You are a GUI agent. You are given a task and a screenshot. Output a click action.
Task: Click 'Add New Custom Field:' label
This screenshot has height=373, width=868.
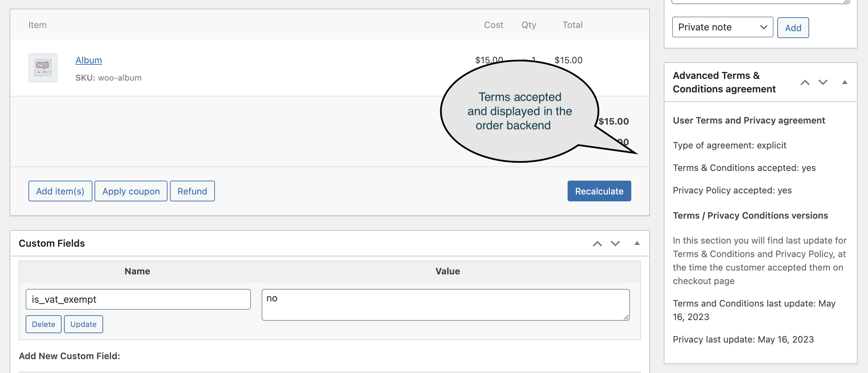(70, 356)
